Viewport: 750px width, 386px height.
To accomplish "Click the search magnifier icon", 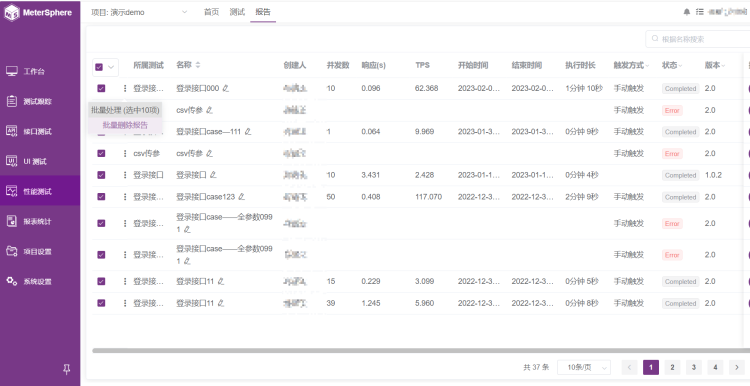I will pyautogui.click(x=655, y=39).
